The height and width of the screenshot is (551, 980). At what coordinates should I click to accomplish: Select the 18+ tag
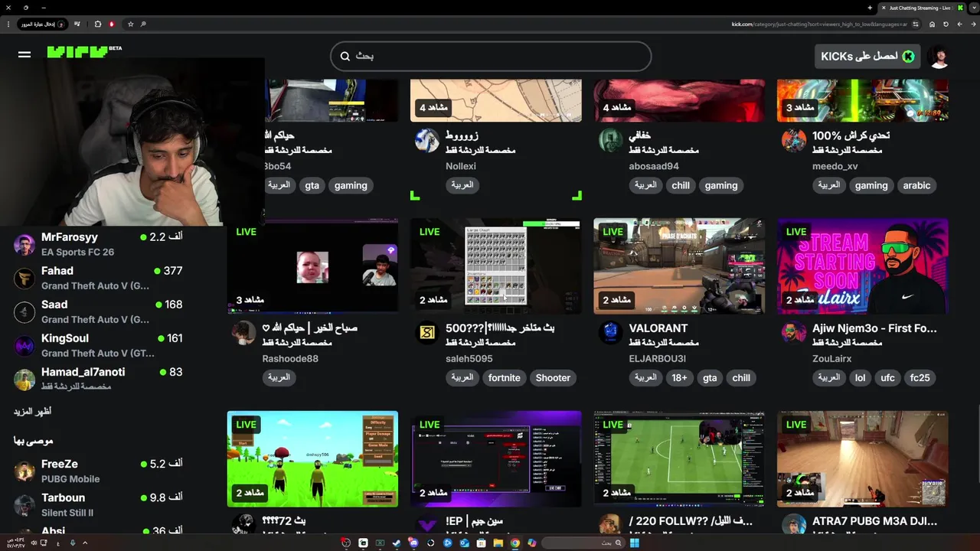point(679,377)
